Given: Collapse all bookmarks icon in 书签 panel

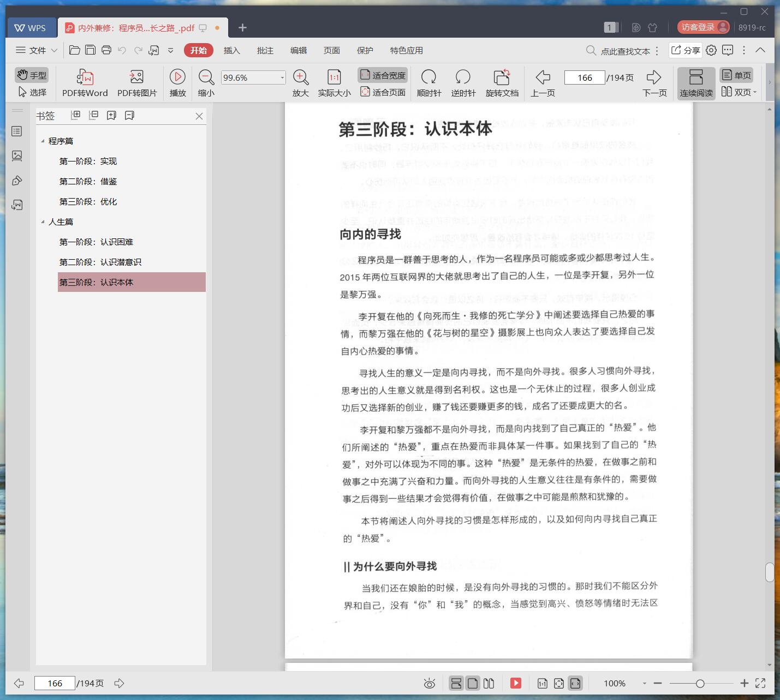Looking at the screenshot, I should 93,115.
